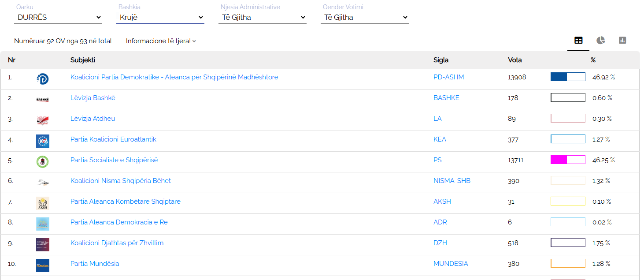Click the Nr column header

coord(11,60)
